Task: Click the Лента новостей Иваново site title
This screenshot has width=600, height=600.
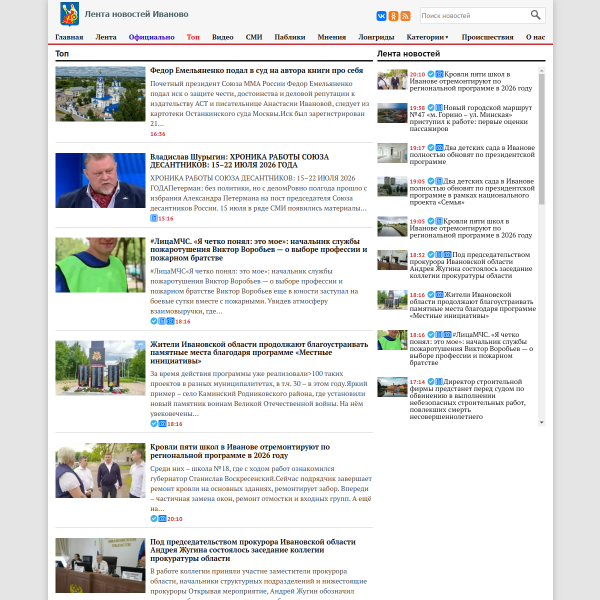Action: pyautogui.click(x=136, y=14)
